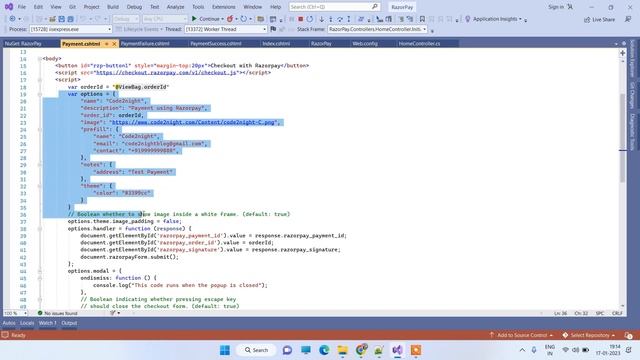Image resolution: width=640 pixels, height=360 pixels.
Task: Click Add to Source Control in status bar
Action: coord(521,335)
